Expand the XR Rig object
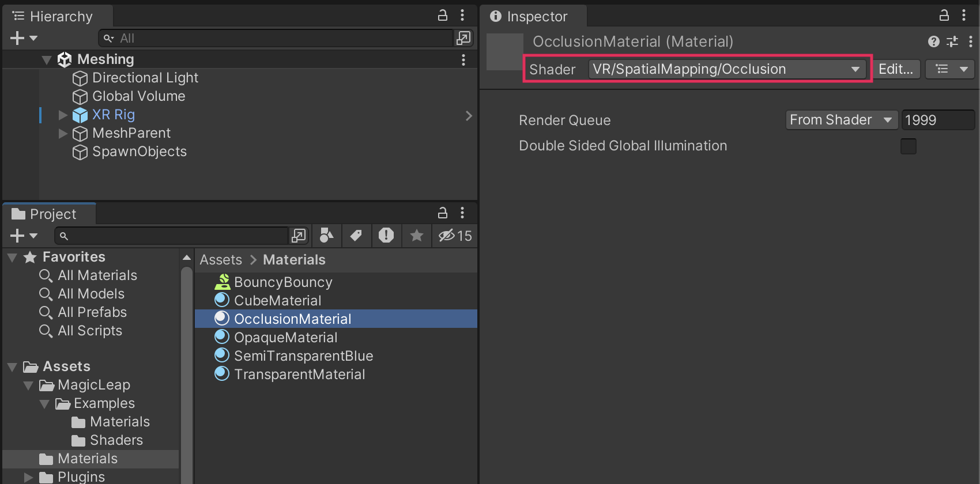Viewport: 980px width, 484px height. click(x=63, y=115)
